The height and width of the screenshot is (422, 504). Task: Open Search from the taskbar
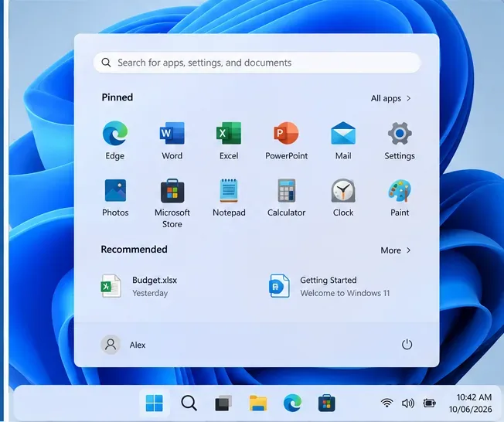[x=189, y=403]
